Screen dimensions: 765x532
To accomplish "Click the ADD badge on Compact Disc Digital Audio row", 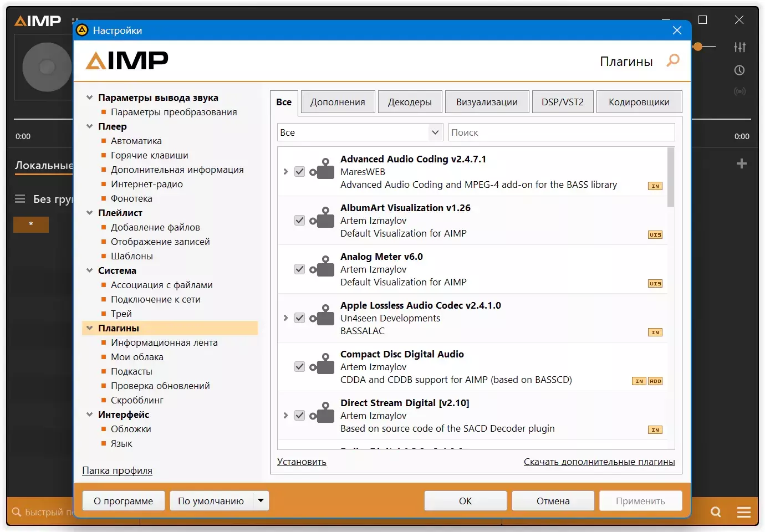I will tap(655, 381).
